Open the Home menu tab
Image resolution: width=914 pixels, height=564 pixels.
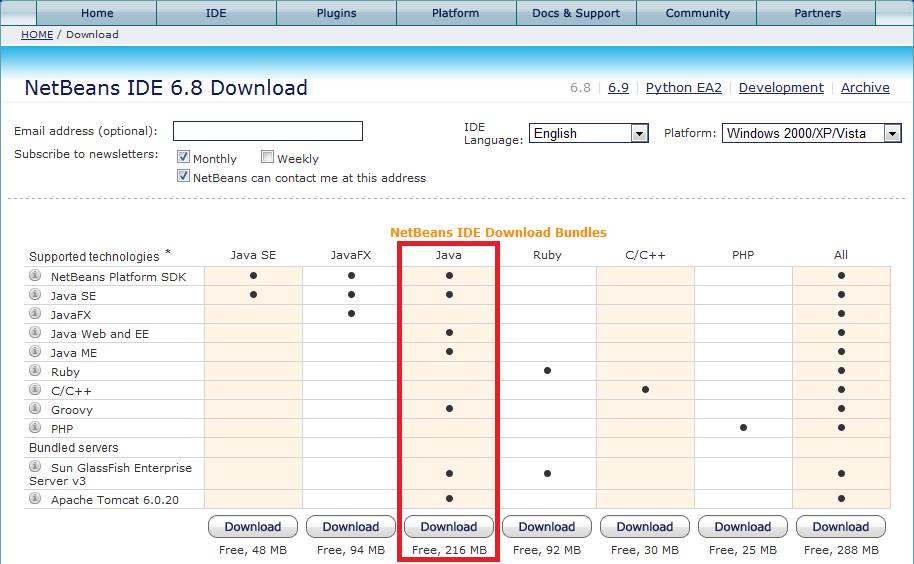(97, 13)
